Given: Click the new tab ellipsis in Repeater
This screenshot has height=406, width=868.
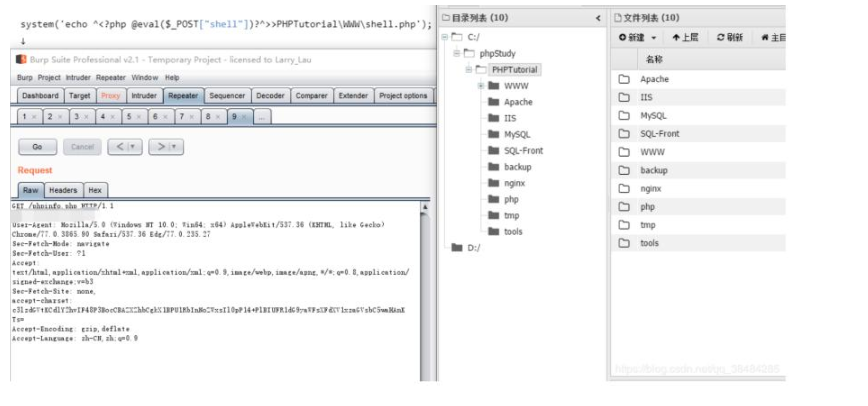Looking at the screenshot, I should point(262,117).
